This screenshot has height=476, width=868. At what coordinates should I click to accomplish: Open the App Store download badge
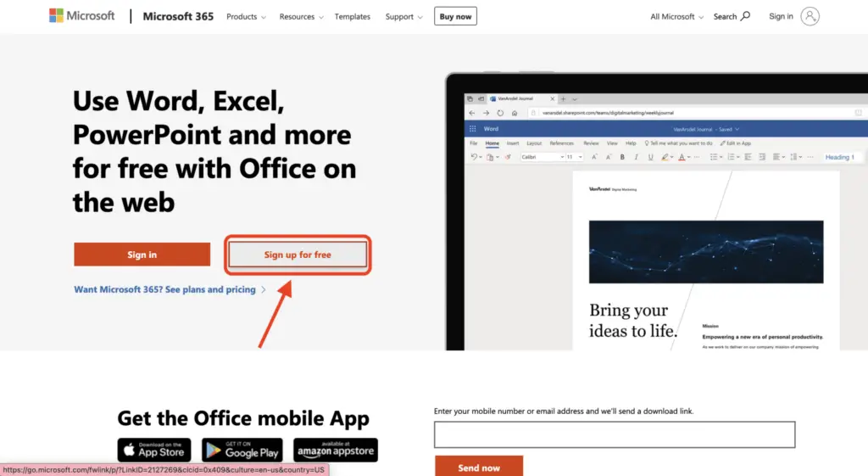click(154, 450)
